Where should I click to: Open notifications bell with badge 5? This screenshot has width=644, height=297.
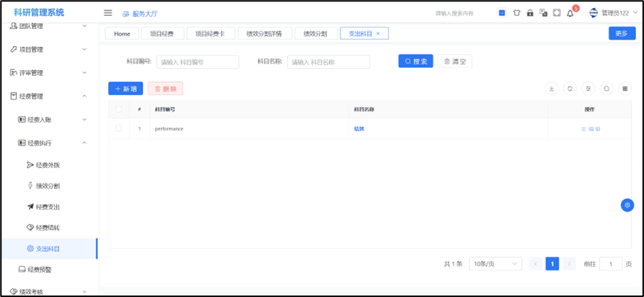pos(571,13)
